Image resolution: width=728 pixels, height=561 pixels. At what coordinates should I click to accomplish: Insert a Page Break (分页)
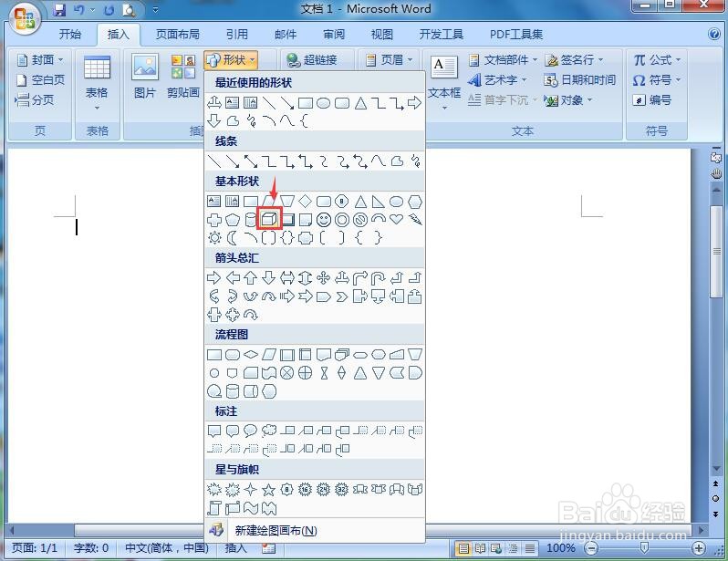click(x=35, y=99)
